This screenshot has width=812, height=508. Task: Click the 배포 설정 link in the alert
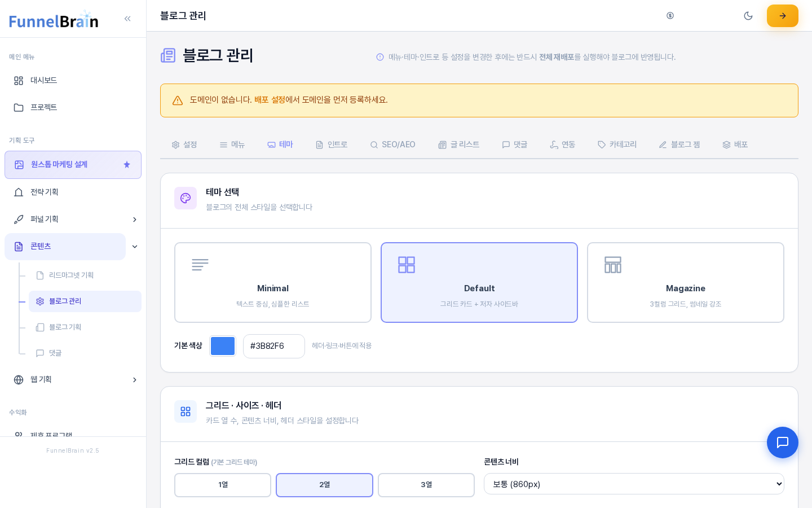270,100
